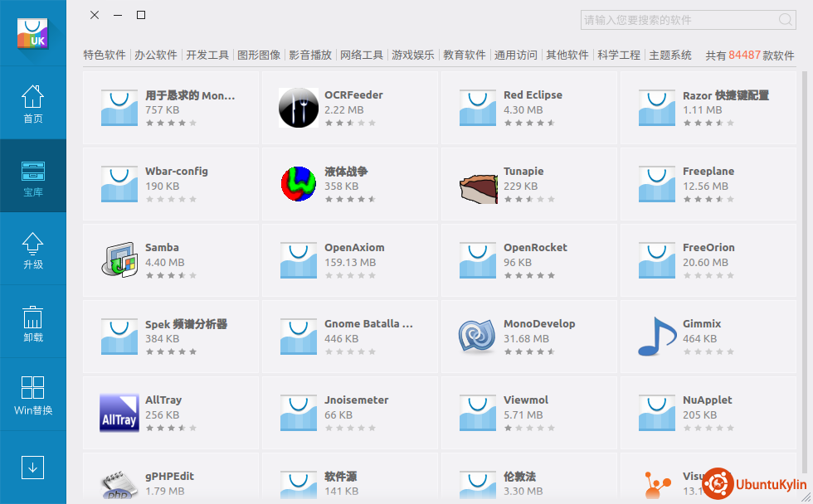The height and width of the screenshot is (504, 813).
Task: Click the gPHPEdit app icon
Action: pyautogui.click(x=119, y=486)
